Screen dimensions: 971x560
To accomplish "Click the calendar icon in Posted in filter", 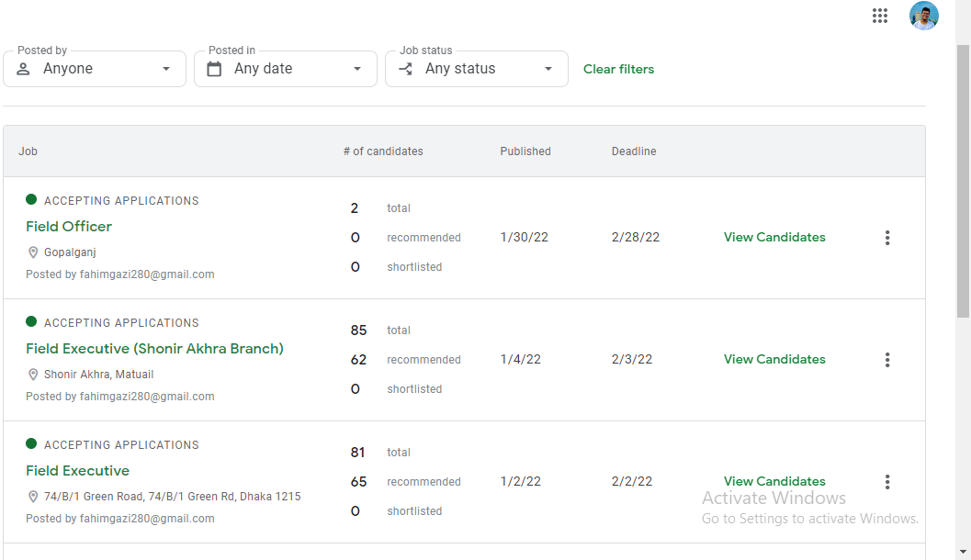I will tap(214, 69).
